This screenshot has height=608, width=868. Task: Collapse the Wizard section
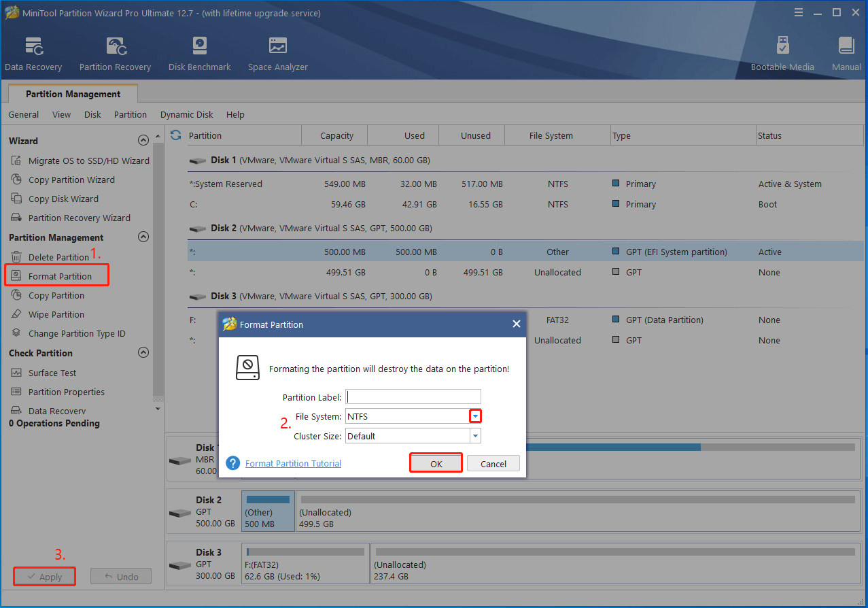[x=143, y=141]
